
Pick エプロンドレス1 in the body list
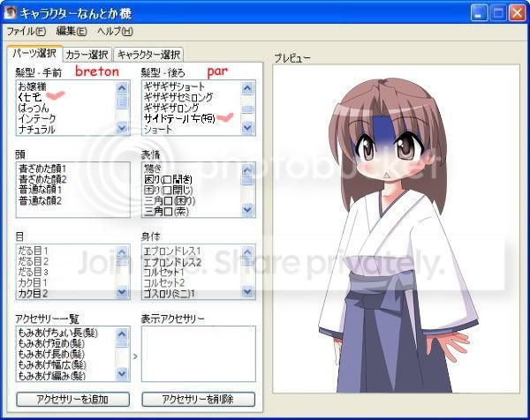pos(173,251)
